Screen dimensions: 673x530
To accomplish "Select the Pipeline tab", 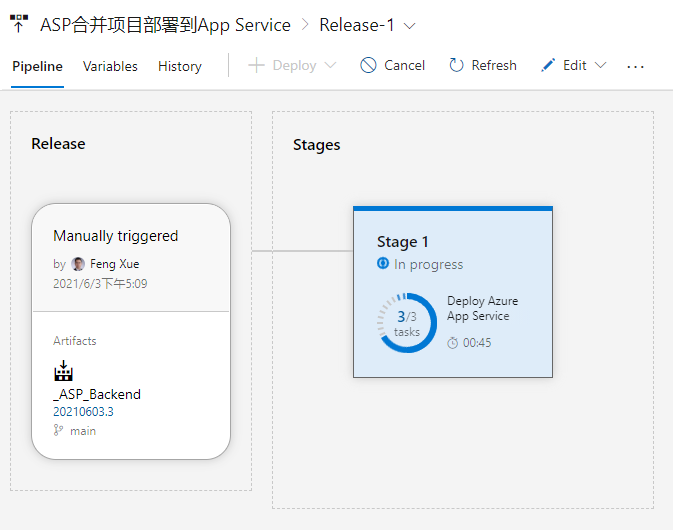I will click(x=37, y=67).
